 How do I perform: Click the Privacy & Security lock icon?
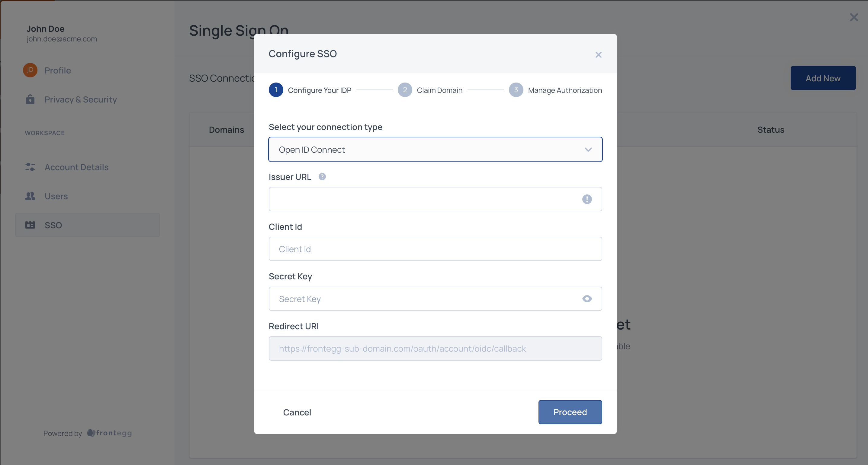click(x=30, y=99)
